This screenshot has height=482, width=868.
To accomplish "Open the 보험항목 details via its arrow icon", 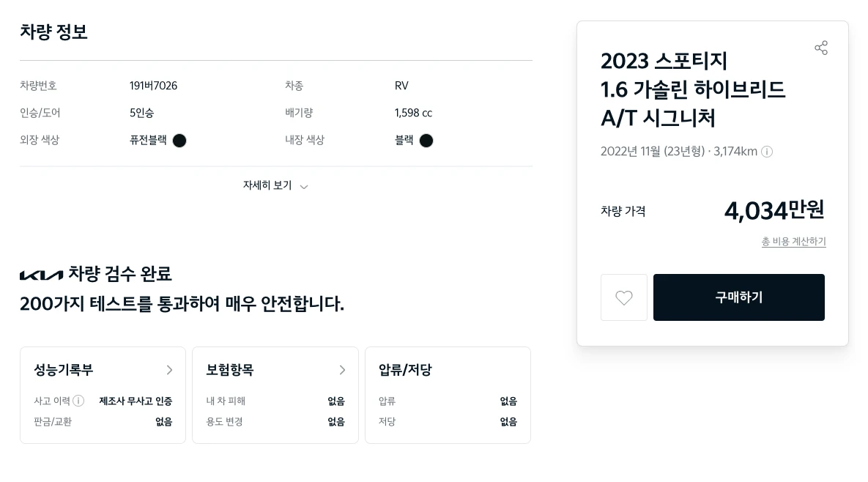I will coord(342,370).
